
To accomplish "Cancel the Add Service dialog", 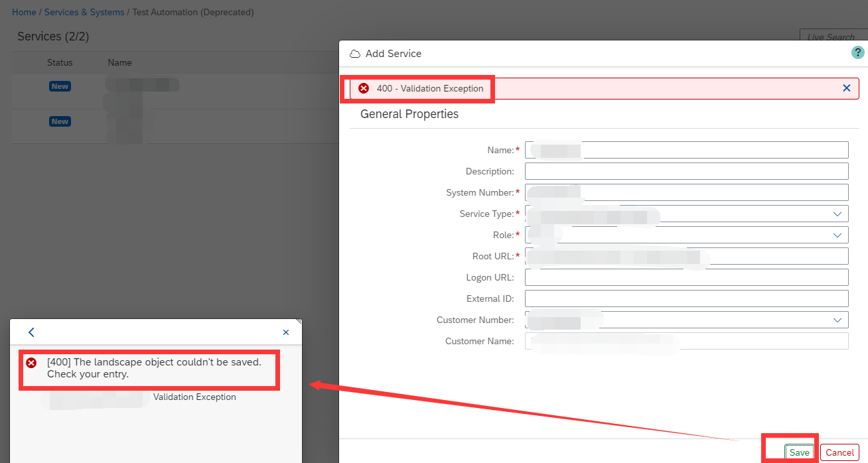I will (839, 452).
